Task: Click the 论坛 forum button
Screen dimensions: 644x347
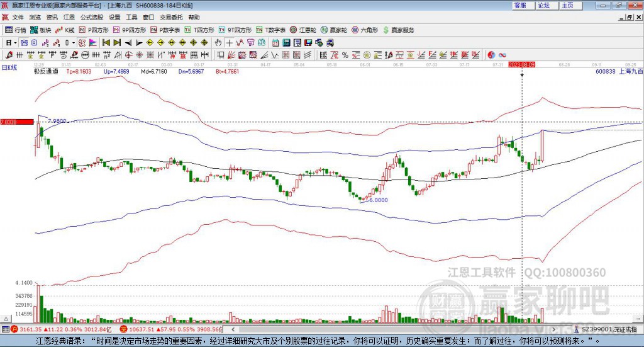Action: pos(547,5)
